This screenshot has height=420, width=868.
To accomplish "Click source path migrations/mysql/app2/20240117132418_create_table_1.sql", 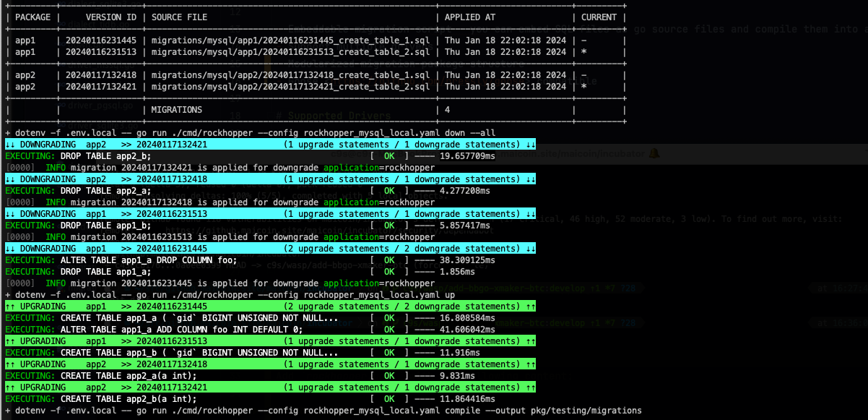I will click(x=291, y=75).
